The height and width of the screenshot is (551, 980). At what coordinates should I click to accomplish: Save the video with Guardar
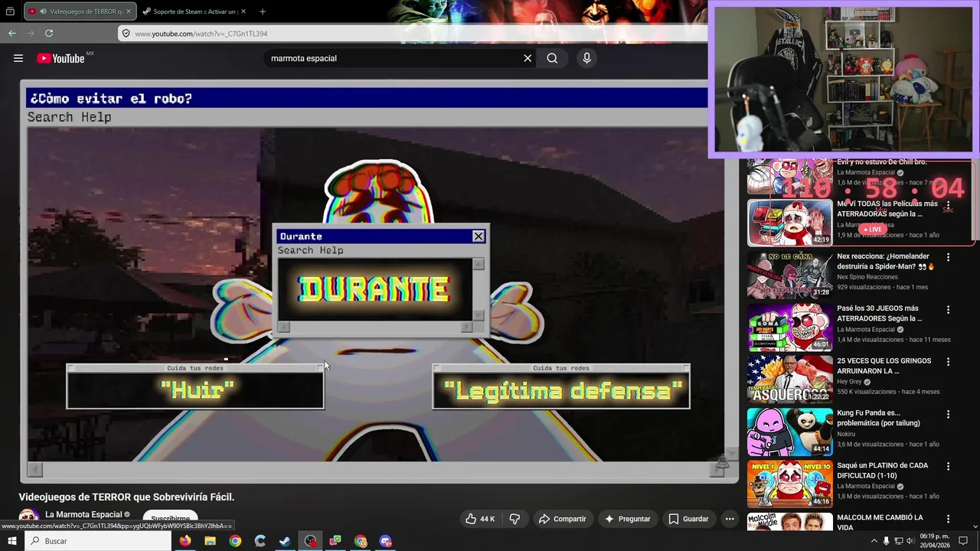(x=688, y=519)
